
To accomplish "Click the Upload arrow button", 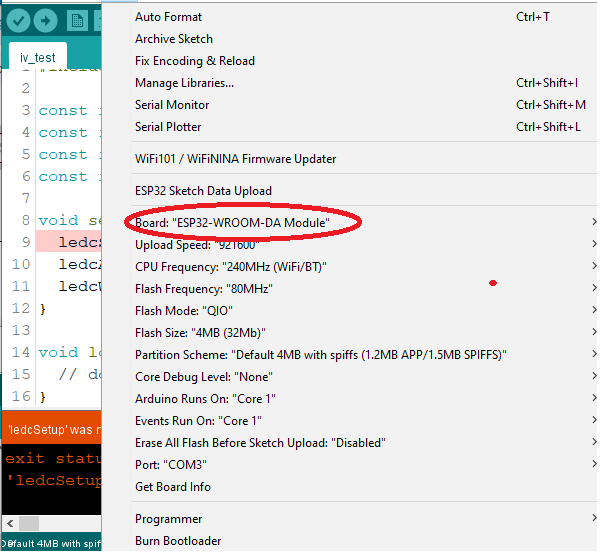I will click(x=46, y=21).
